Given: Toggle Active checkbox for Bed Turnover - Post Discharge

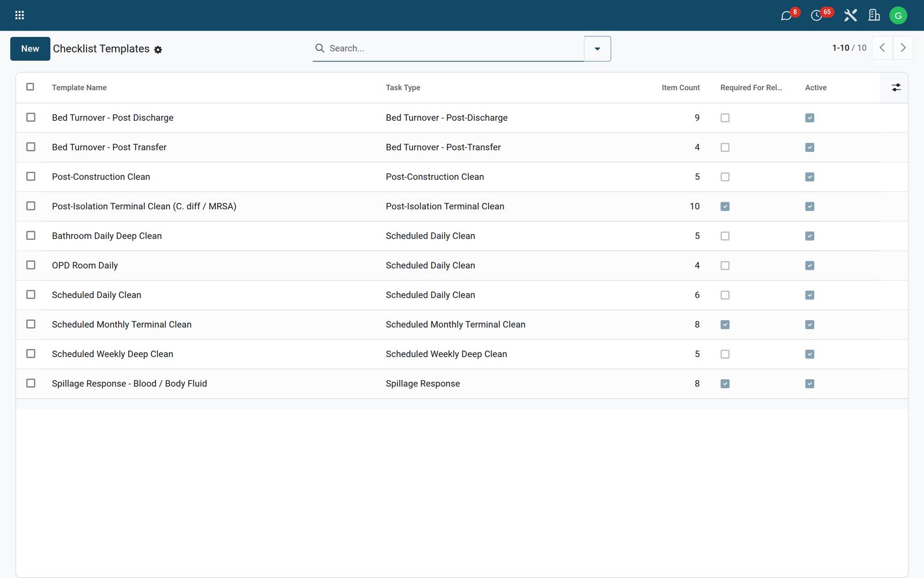Looking at the screenshot, I should 810,118.
